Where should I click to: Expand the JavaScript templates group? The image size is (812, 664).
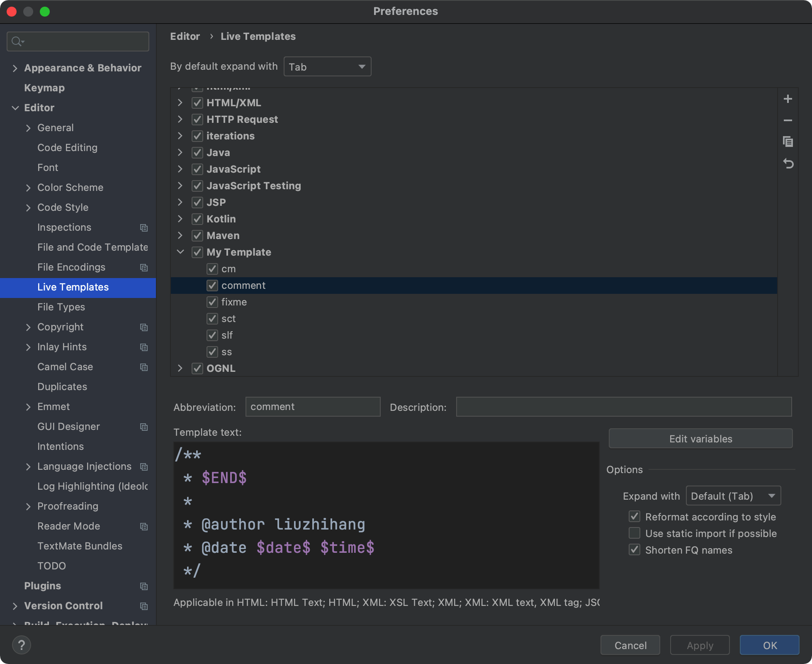click(x=181, y=169)
